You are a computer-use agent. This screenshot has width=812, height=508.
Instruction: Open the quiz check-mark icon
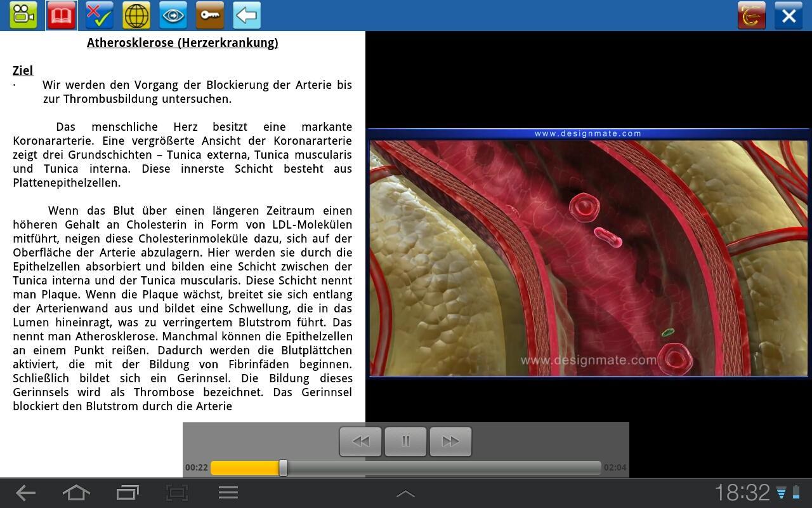(100, 15)
